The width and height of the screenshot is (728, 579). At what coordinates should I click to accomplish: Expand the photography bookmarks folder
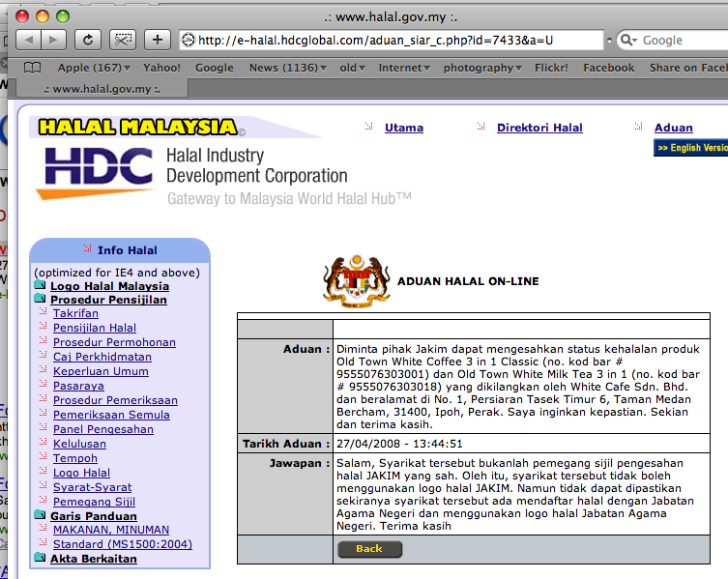click(482, 68)
